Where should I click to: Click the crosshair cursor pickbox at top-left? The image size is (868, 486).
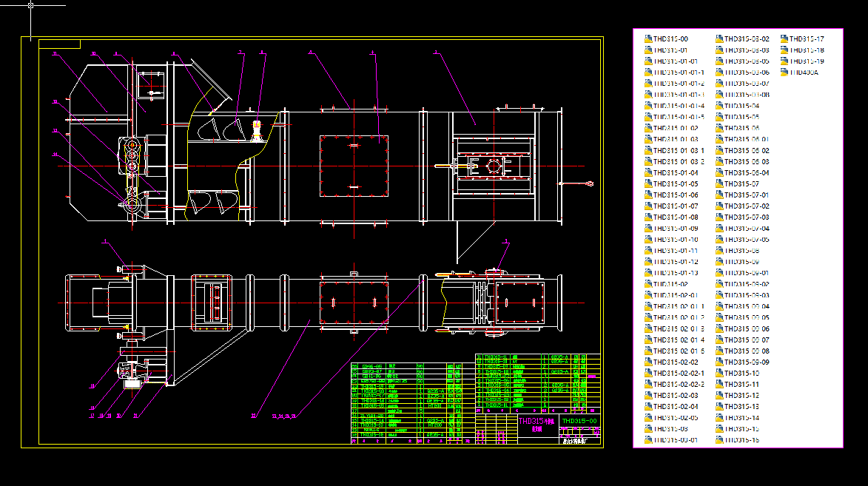(x=30, y=5)
